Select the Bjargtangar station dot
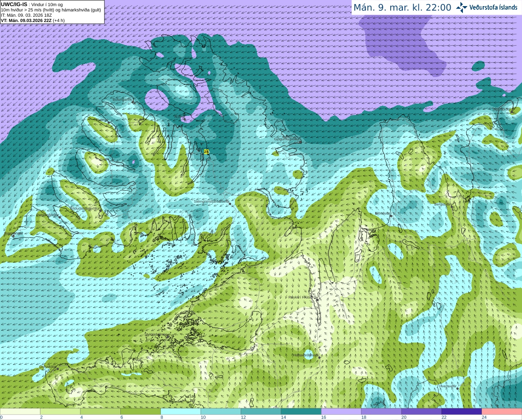 click(13, 236)
